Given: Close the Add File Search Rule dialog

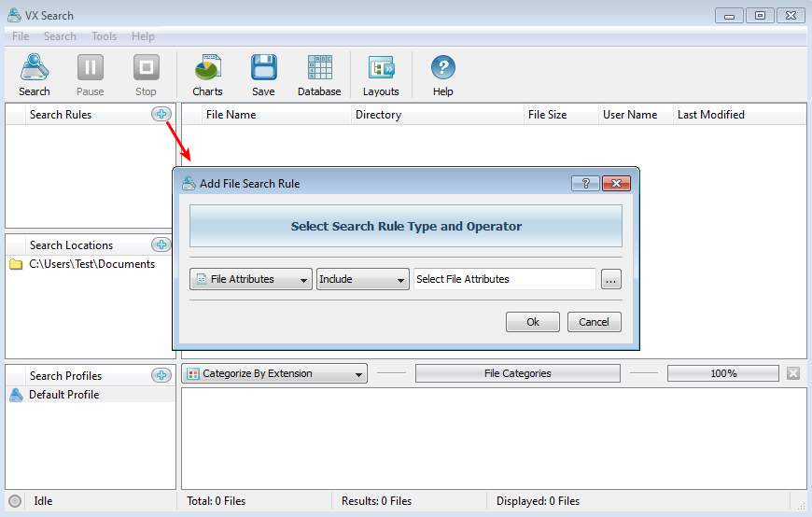Looking at the screenshot, I should [x=616, y=184].
